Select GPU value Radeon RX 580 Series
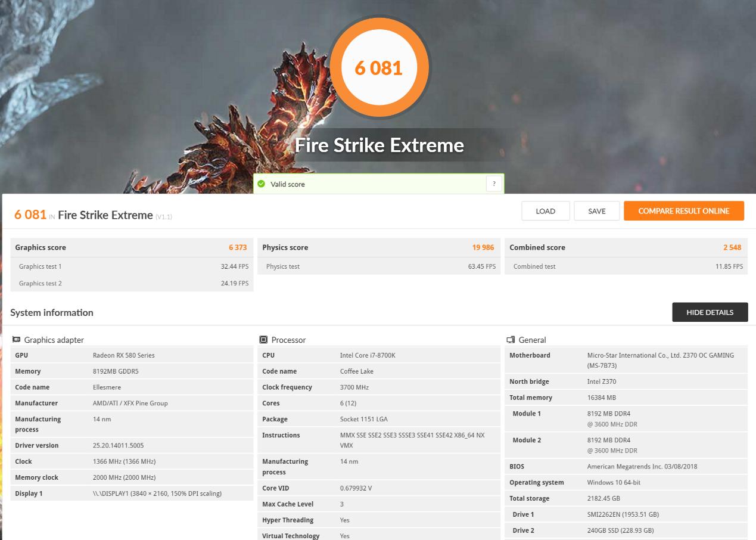This screenshot has height=540, width=756. (123, 355)
